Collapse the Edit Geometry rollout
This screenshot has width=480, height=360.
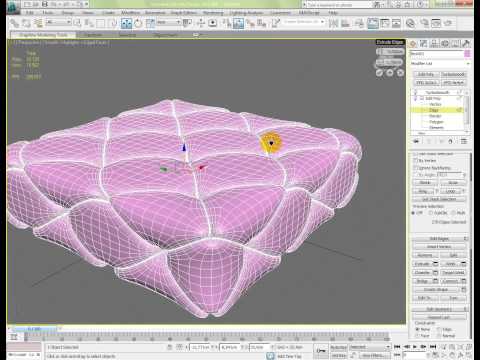click(x=440, y=309)
